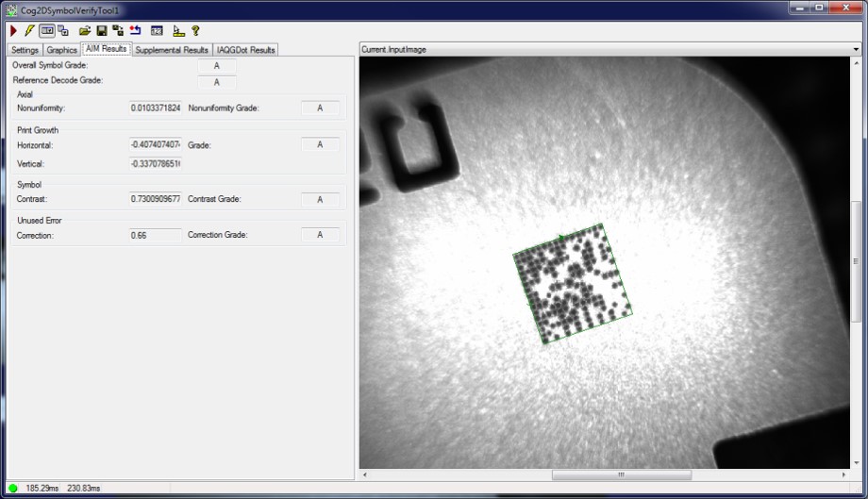Switch to the Settings tab
Viewport: 868px width, 499px height.
point(25,50)
